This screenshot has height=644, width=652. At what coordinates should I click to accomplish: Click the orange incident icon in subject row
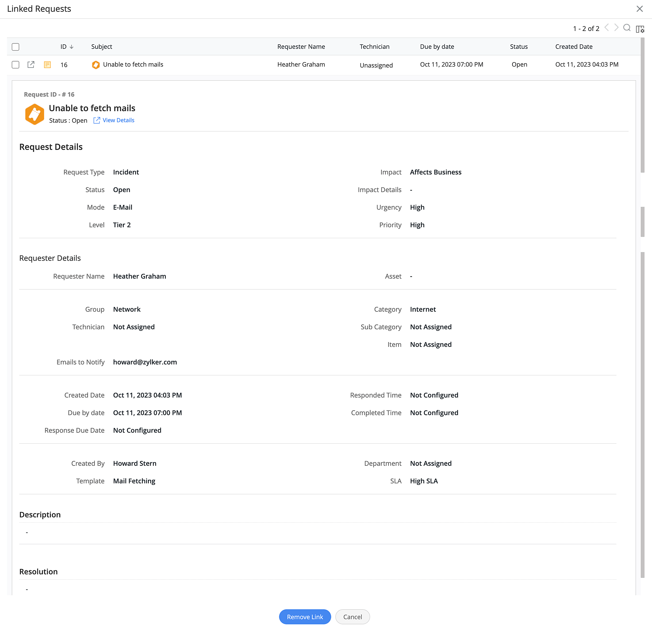[x=96, y=65]
